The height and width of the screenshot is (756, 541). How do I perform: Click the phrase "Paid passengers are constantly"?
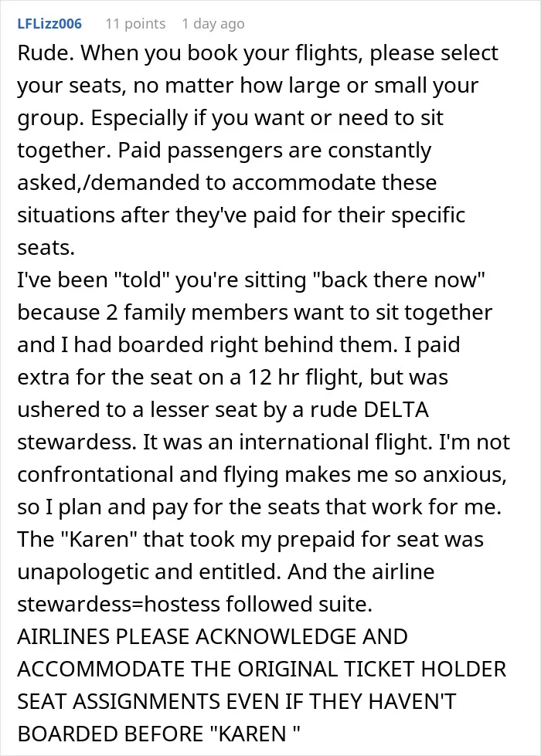click(x=274, y=151)
